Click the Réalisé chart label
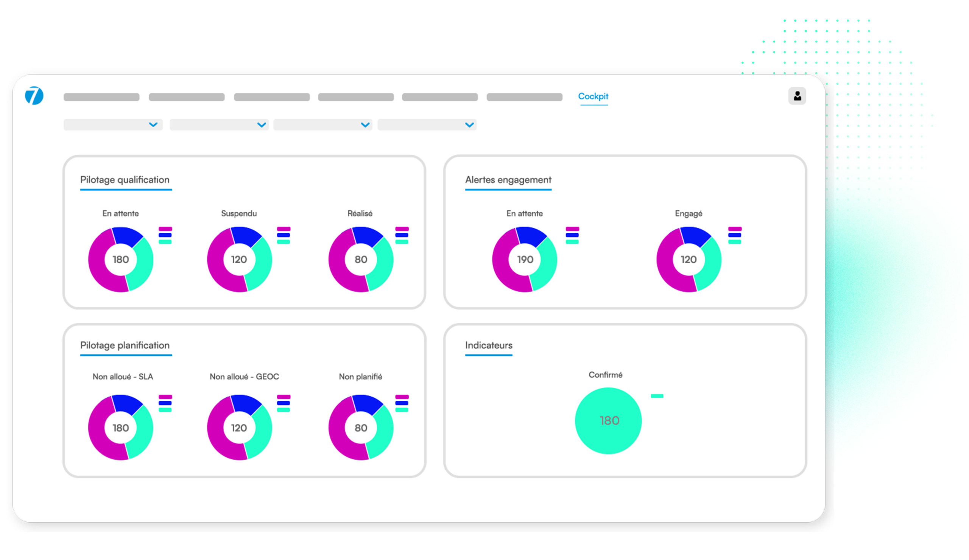 [360, 213]
